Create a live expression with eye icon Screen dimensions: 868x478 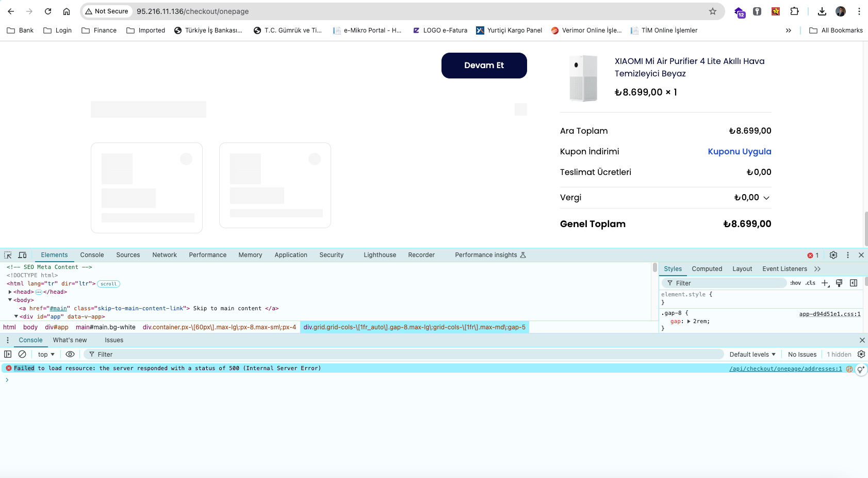(70, 354)
